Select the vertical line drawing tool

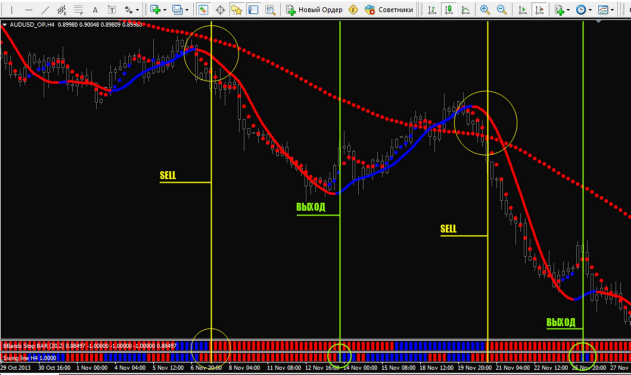[12, 10]
